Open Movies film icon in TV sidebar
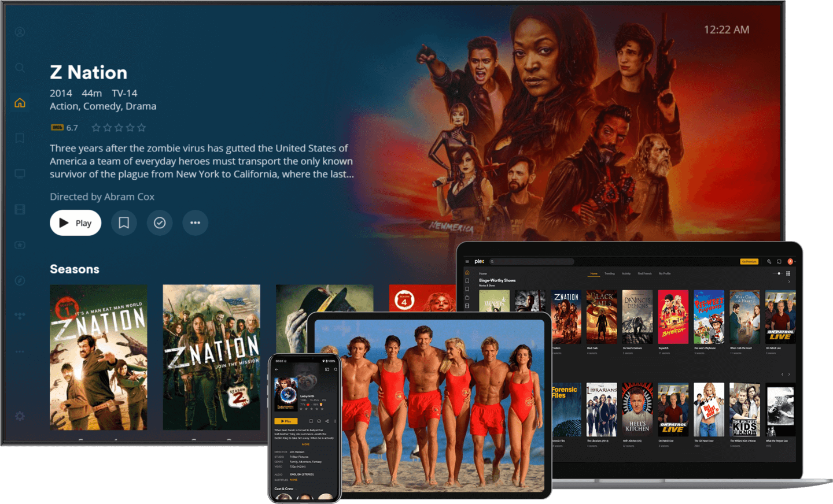This screenshot has width=833, height=504. [20, 209]
